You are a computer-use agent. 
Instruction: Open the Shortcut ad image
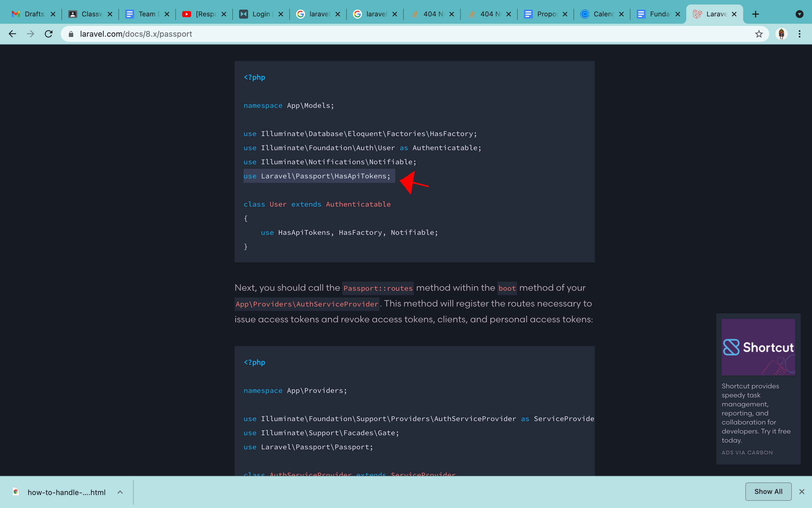coord(758,347)
